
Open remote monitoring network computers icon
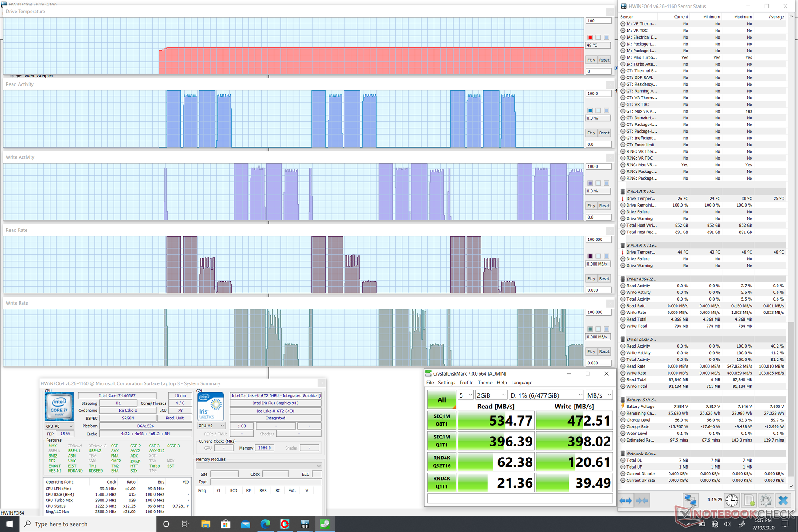click(x=690, y=501)
